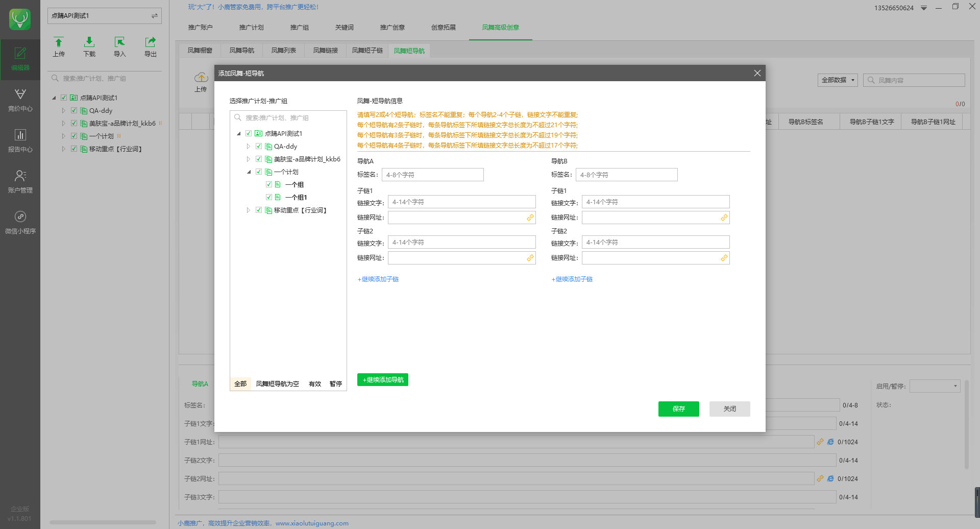
Task: Switch to 推广账户 tab
Action: pyautogui.click(x=200, y=28)
